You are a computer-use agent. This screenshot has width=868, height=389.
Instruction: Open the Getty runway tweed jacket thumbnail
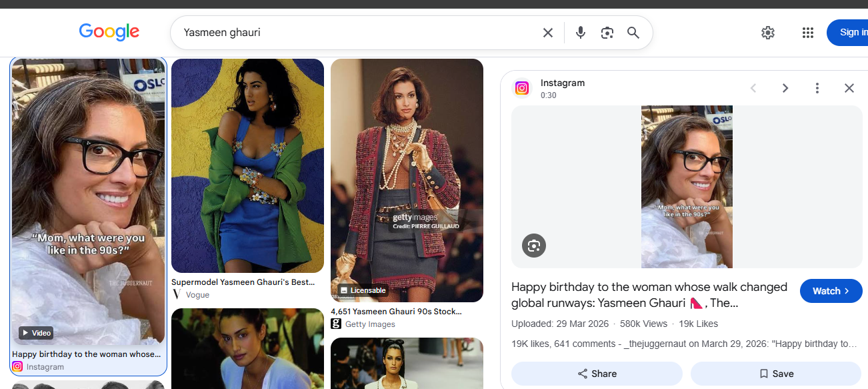click(407, 180)
